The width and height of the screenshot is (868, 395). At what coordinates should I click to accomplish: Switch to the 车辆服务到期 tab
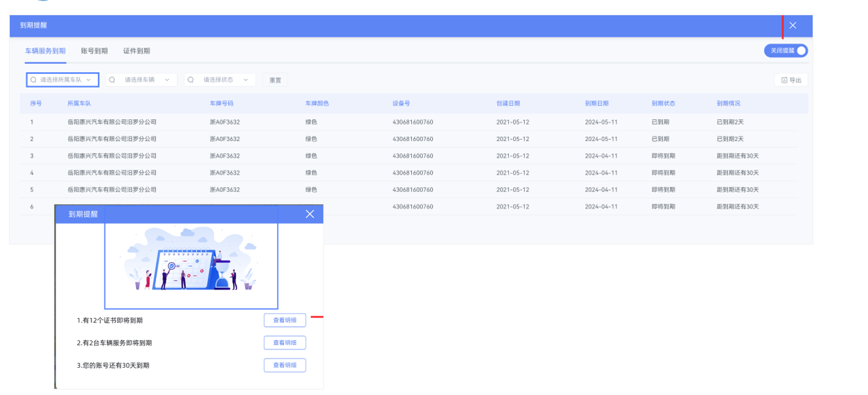tap(45, 51)
